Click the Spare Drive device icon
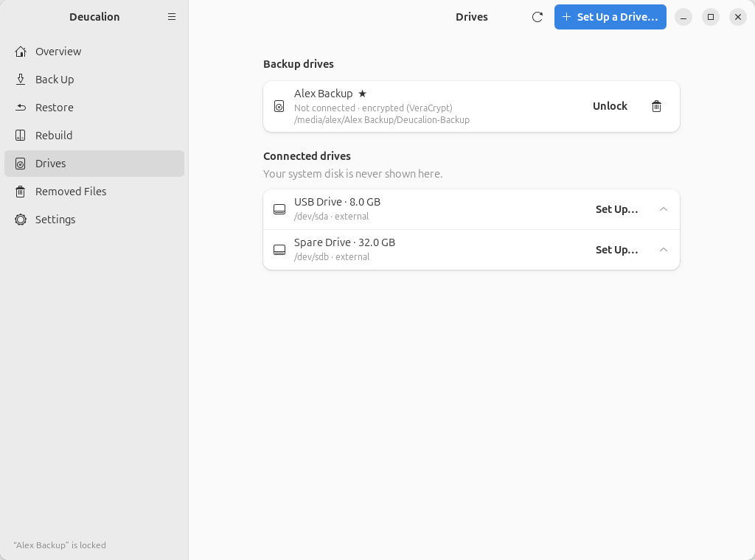The height and width of the screenshot is (560, 755). [279, 250]
